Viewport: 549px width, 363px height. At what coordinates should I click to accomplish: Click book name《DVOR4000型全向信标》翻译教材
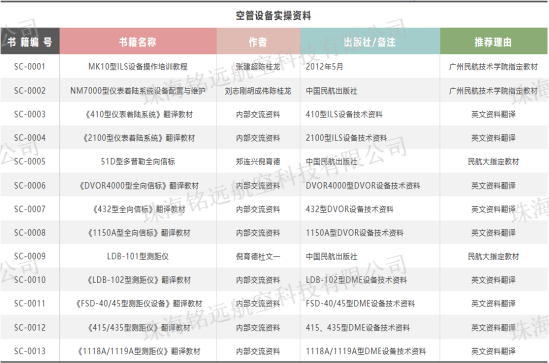[138, 185]
